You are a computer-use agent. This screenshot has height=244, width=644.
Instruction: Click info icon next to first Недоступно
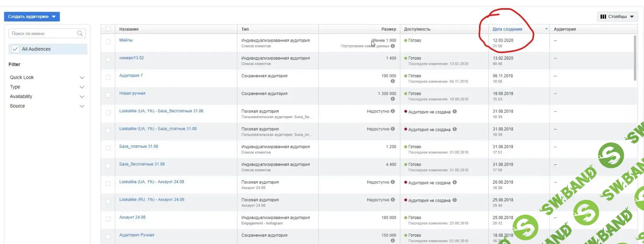point(393,111)
